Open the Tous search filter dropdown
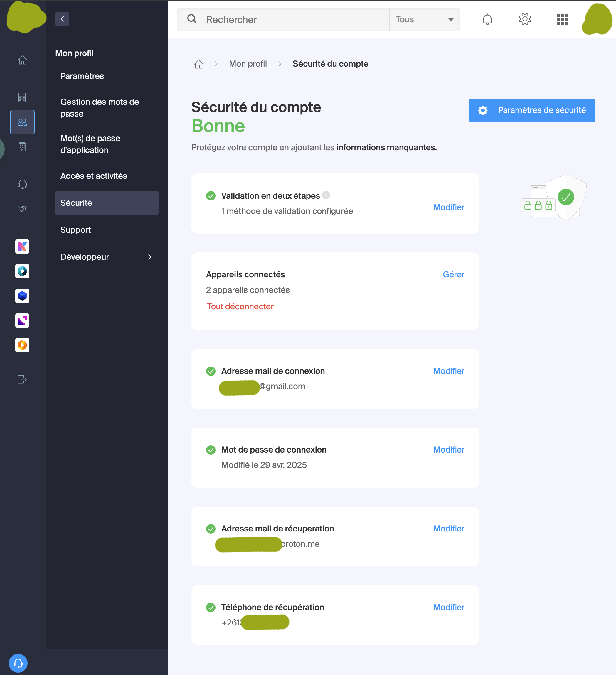The width and height of the screenshot is (616, 675). (424, 19)
